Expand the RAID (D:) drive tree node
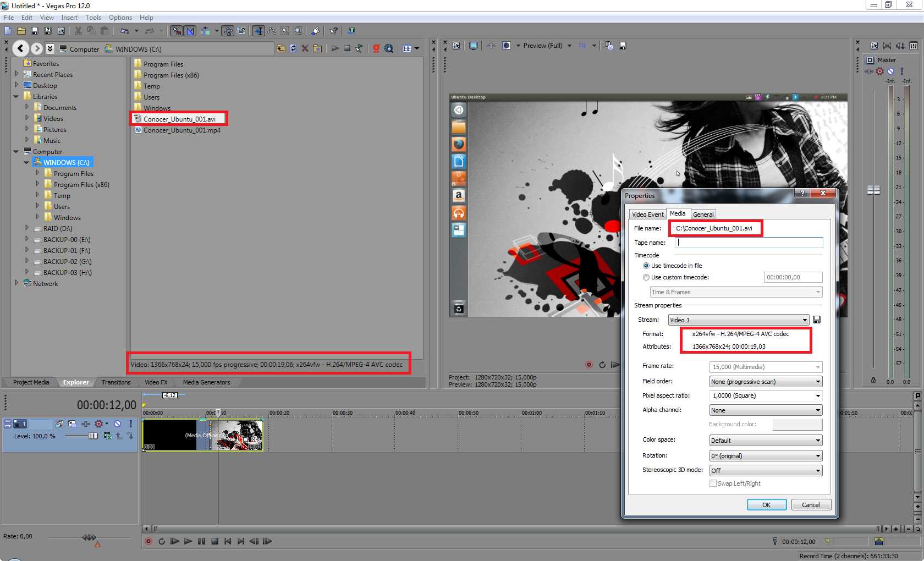Screen dimensions: 924x561 (26, 228)
